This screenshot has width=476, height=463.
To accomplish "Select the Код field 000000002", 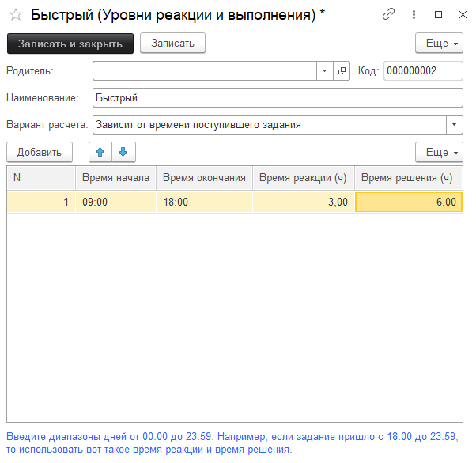I will point(423,70).
